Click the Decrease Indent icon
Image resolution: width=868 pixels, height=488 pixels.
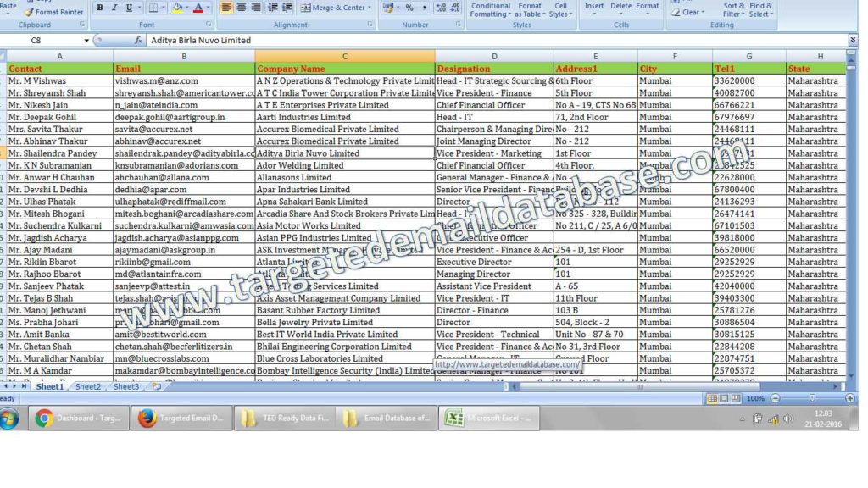pos(272,8)
